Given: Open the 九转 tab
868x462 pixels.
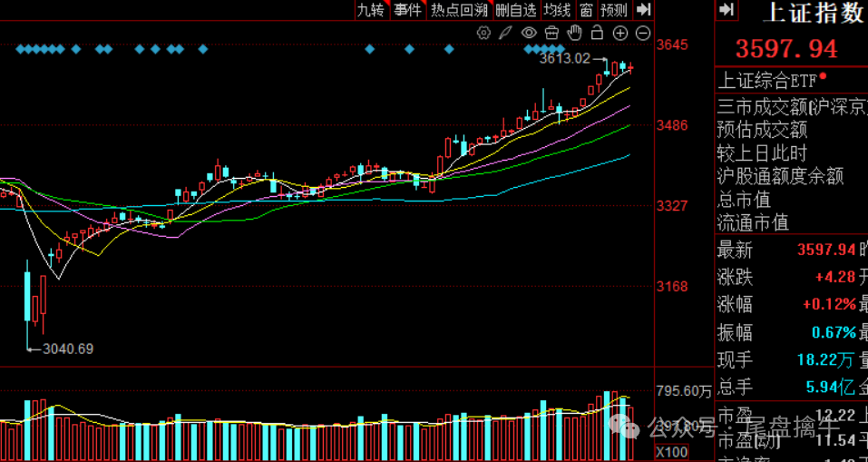Looking at the screenshot, I should 372,10.
